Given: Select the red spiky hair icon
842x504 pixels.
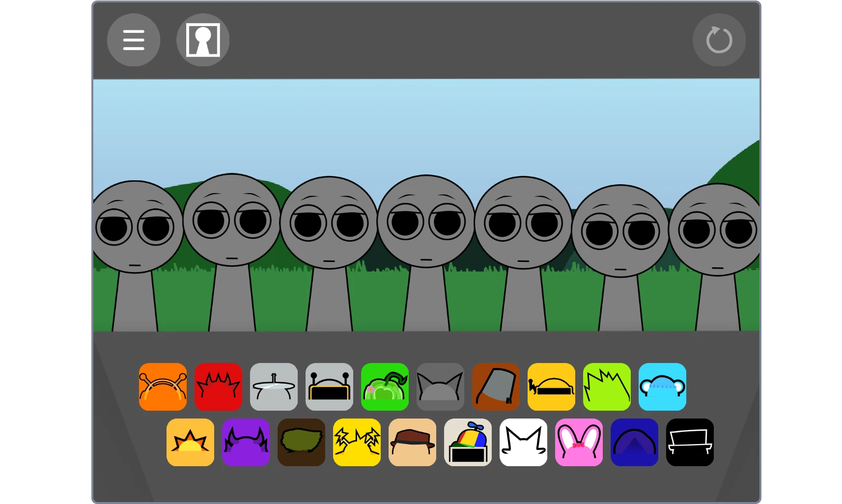Looking at the screenshot, I should pyautogui.click(x=218, y=387).
